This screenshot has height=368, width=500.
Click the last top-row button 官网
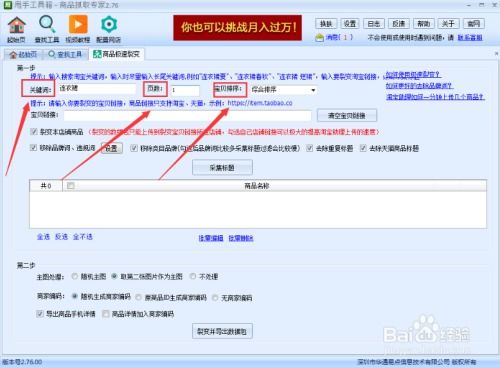point(473,24)
